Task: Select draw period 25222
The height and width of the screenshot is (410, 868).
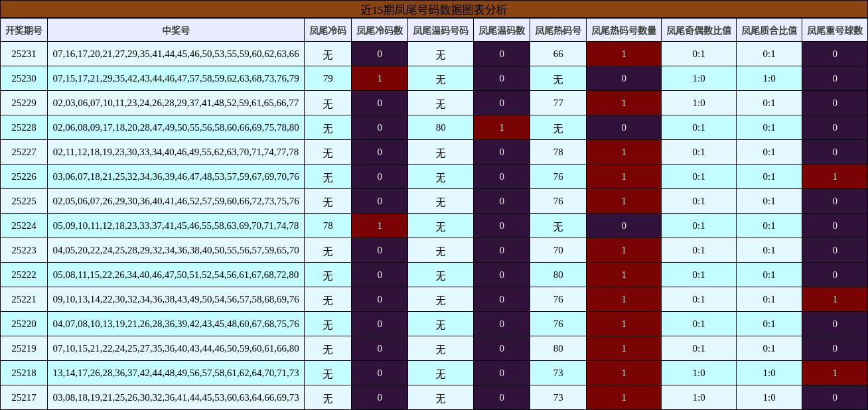Action: click(24, 275)
